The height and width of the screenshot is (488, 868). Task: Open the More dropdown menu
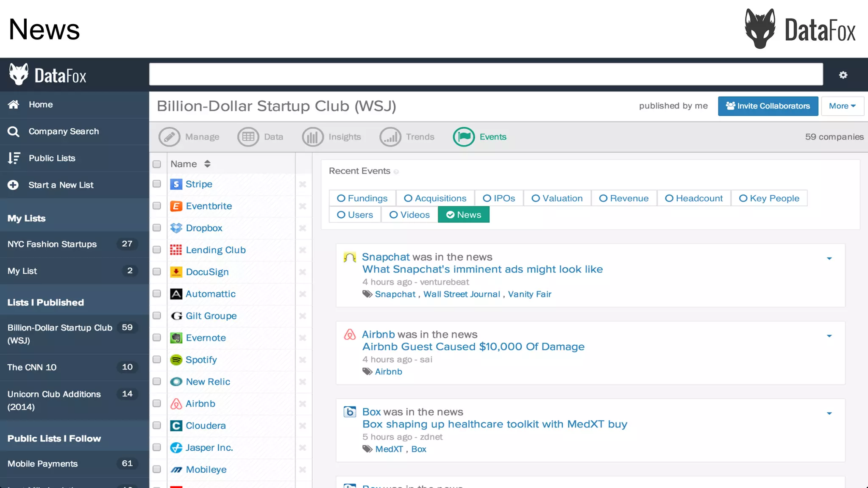[842, 106]
